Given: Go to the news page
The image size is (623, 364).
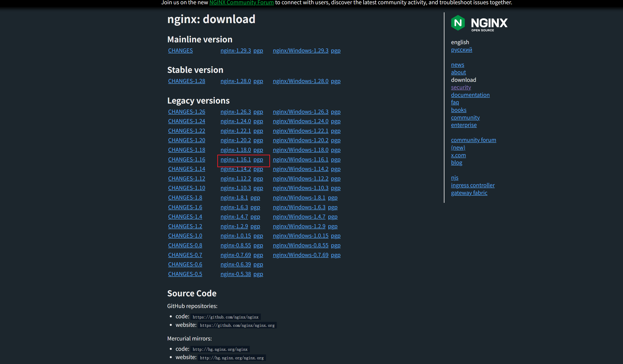Looking at the screenshot, I should (457, 65).
